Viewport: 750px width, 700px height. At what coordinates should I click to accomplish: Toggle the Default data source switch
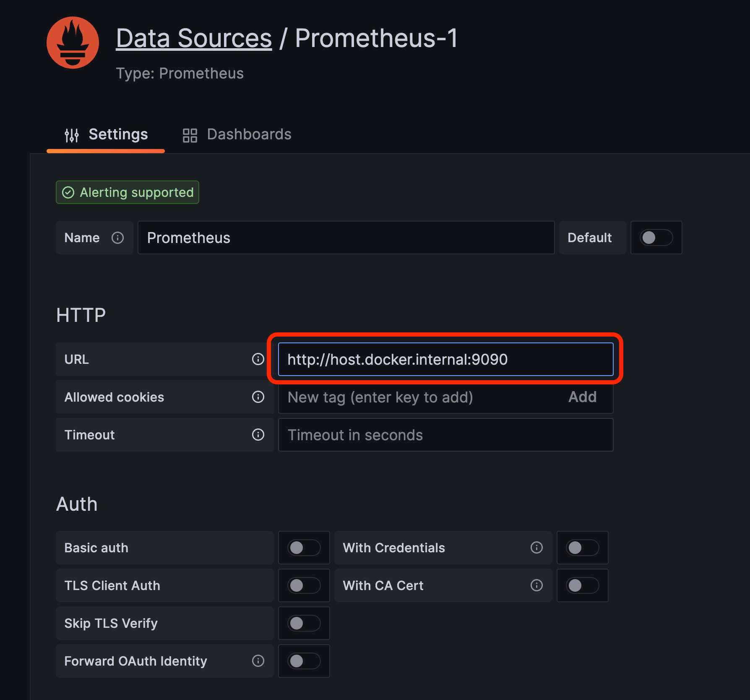656,238
